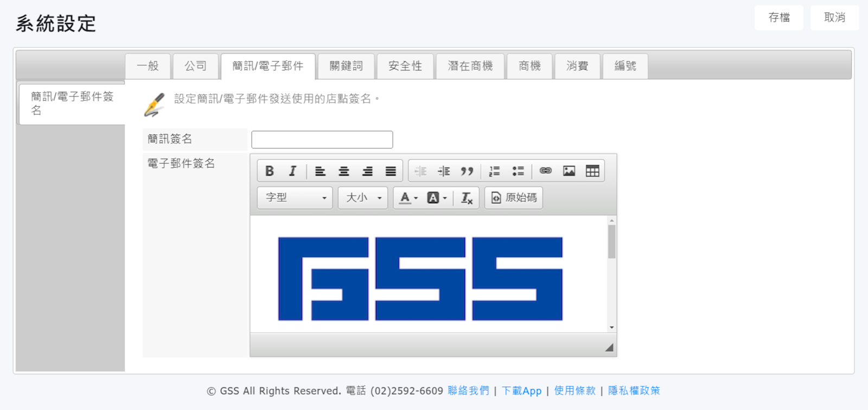Center align the signature text
Screen dimensions: 868x410
coord(343,171)
